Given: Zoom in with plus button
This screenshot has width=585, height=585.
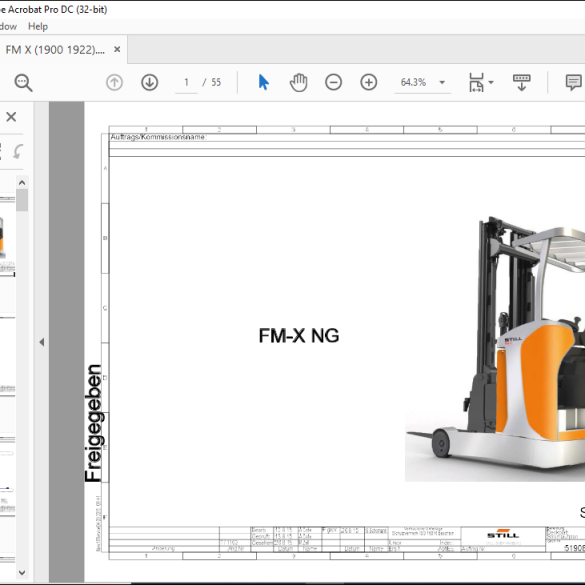Looking at the screenshot, I should click(369, 82).
